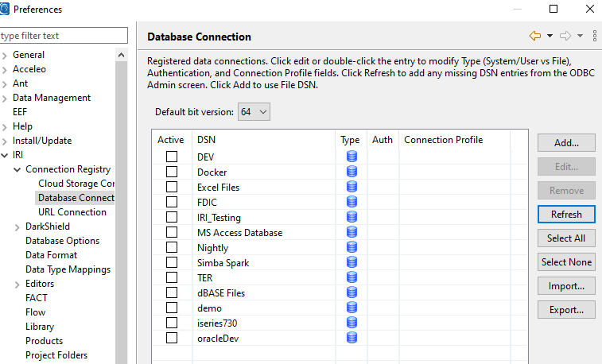Click the Add... button
The image size is (602, 364).
pos(566,143)
